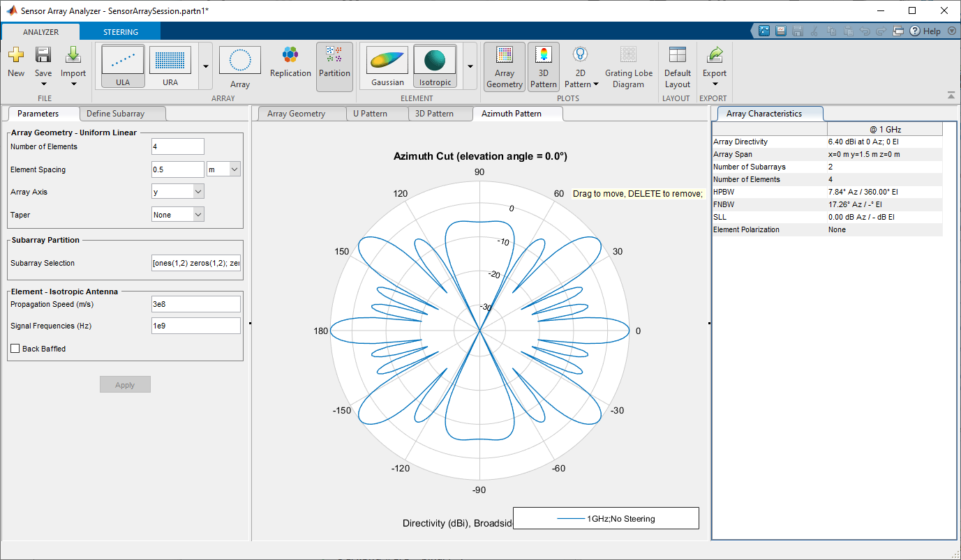Toggle the Array Geometry plot button
The image size is (961, 560).
(x=504, y=66)
